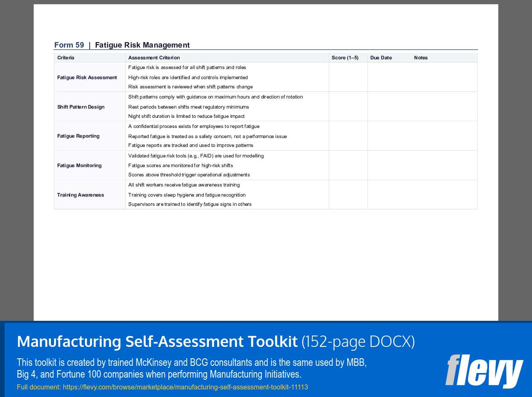This screenshot has width=532, height=397.
Task: Click the Fatigue Risk Management title
Action: pyautogui.click(x=142, y=45)
